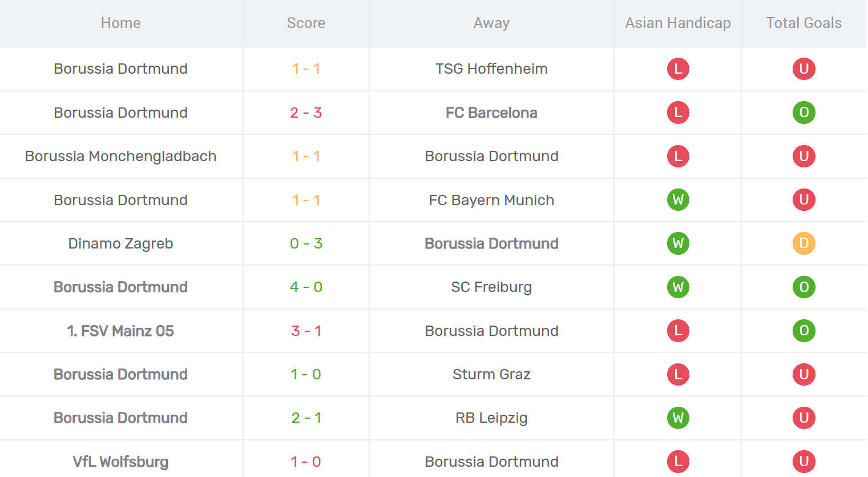Click the green O total goals badge for FC Barcelona match
868x477 pixels.
[x=804, y=113]
